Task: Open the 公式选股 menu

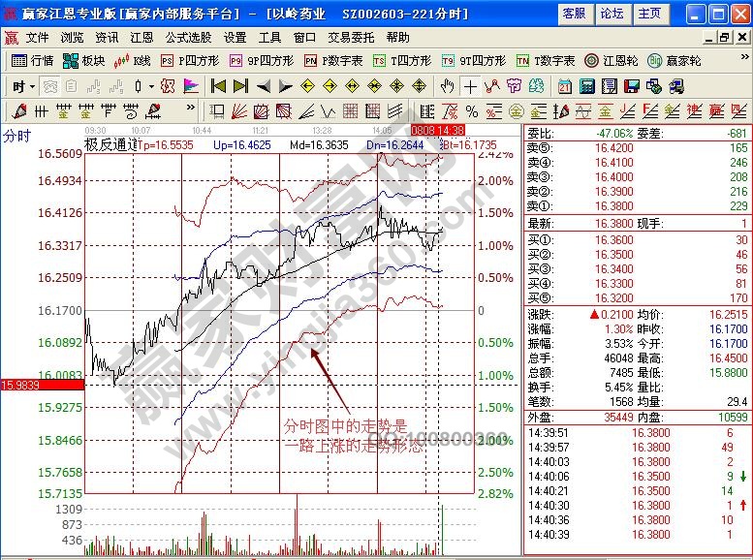Action: tap(188, 37)
